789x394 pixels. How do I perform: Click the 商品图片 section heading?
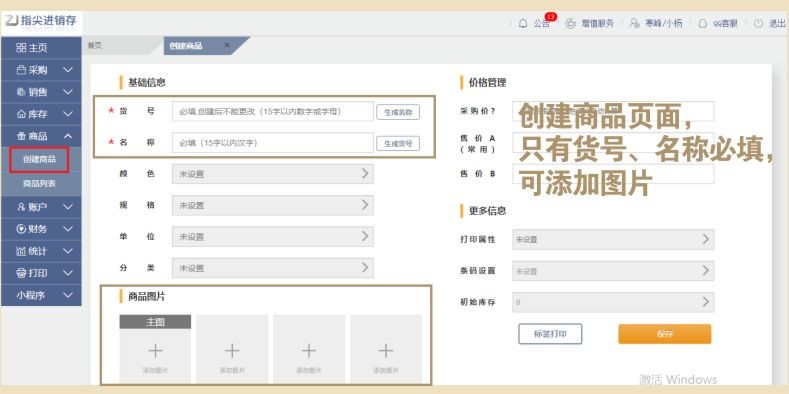(x=146, y=297)
